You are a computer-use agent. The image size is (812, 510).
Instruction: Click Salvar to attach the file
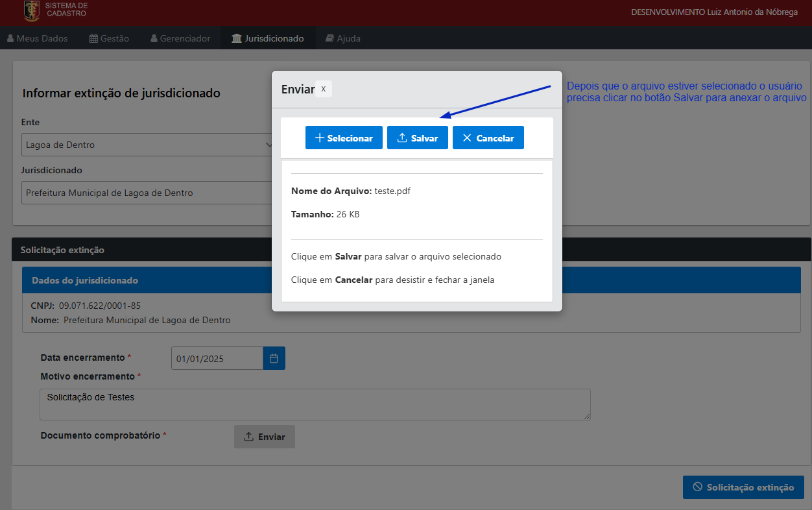click(418, 138)
